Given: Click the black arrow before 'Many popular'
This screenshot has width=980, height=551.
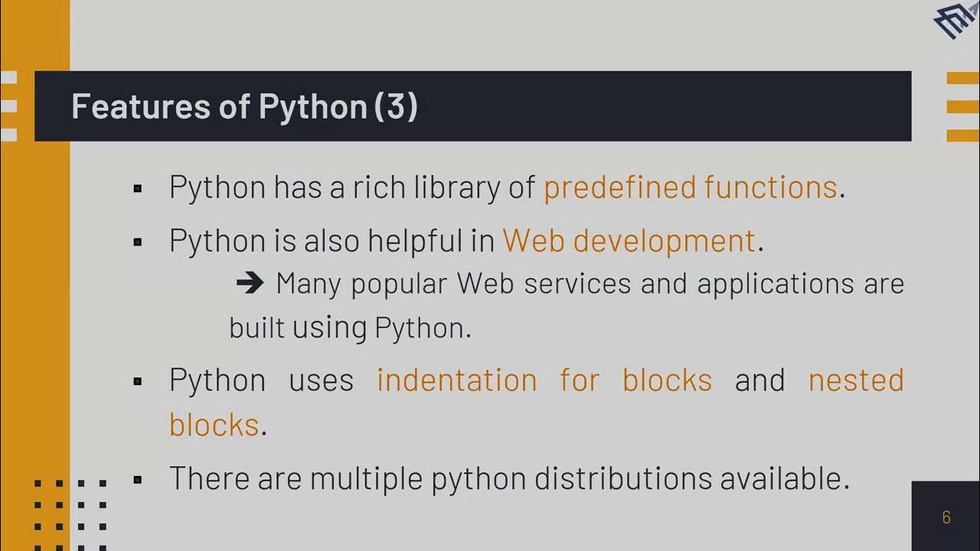Looking at the screenshot, I should [250, 284].
